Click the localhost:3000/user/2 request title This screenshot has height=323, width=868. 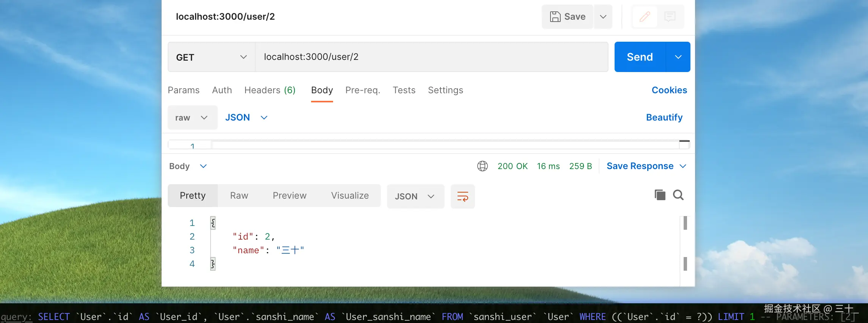click(x=225, y=17)
